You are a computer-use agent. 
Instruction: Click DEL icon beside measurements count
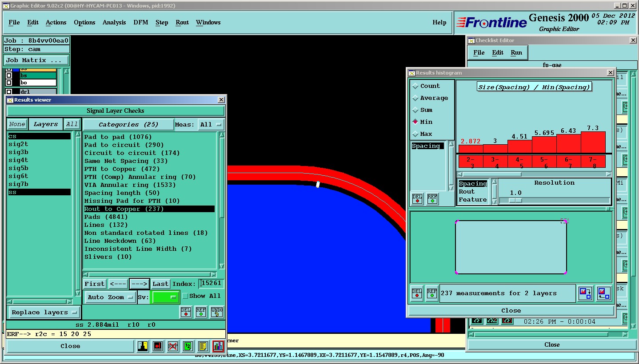point(417,293)
